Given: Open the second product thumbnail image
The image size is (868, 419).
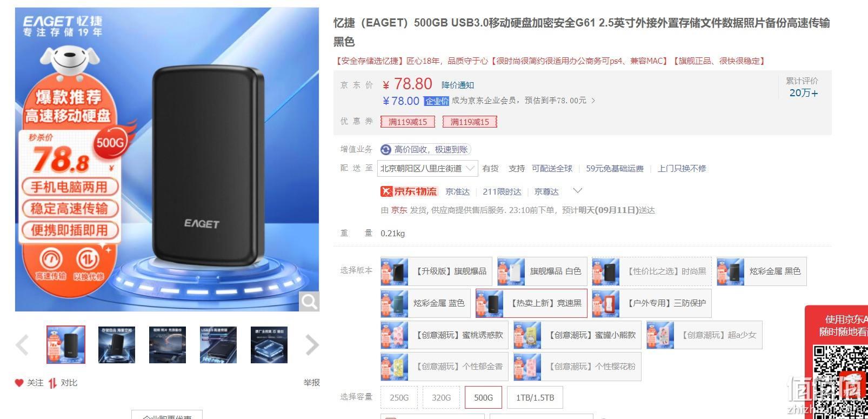Looking at the screenshot, I should tap(117, 345).
